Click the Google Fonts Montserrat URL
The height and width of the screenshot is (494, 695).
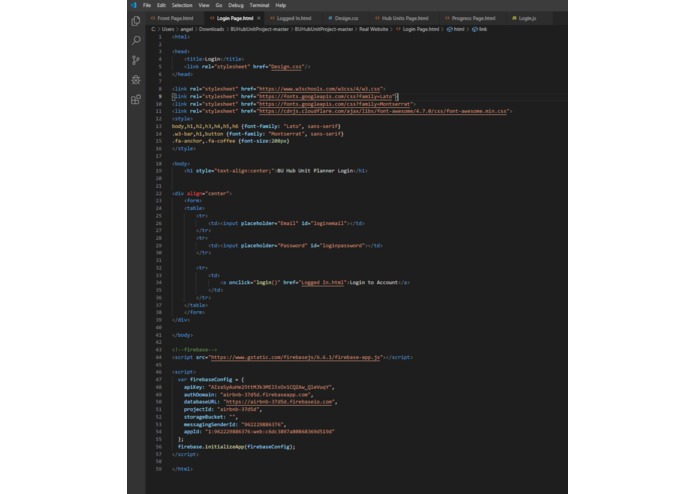click(335, 104)
